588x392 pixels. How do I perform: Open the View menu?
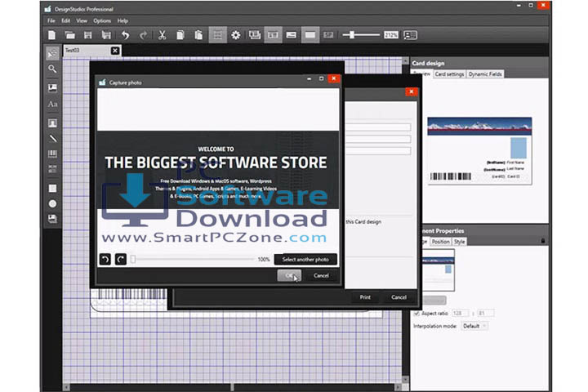(x=82, y=20)
